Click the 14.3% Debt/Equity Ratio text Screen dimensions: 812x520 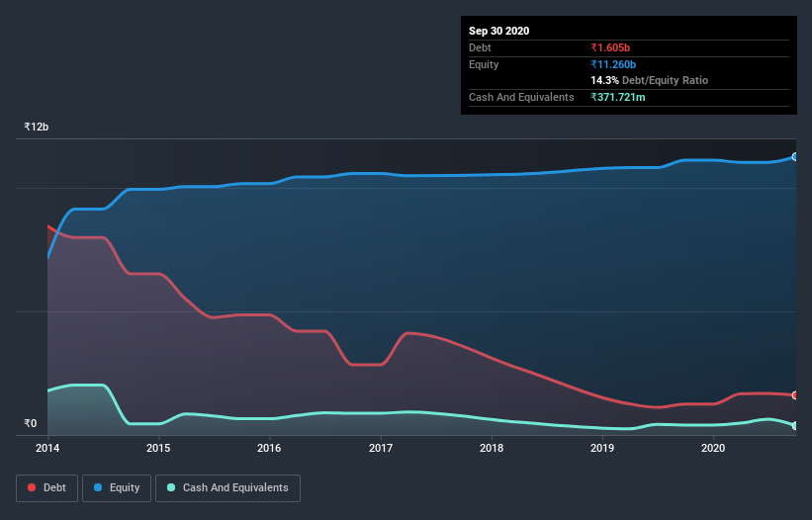[650, 80]
